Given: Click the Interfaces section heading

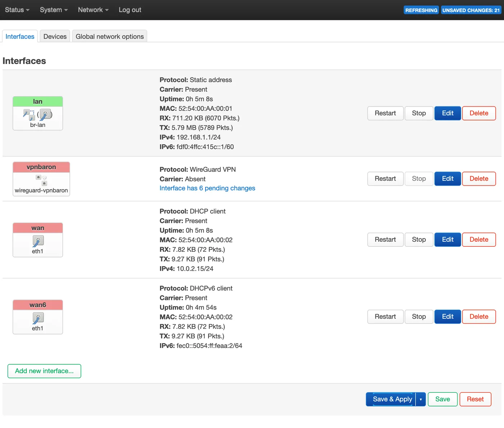Looking at the screenshot, I should [24, 61].
